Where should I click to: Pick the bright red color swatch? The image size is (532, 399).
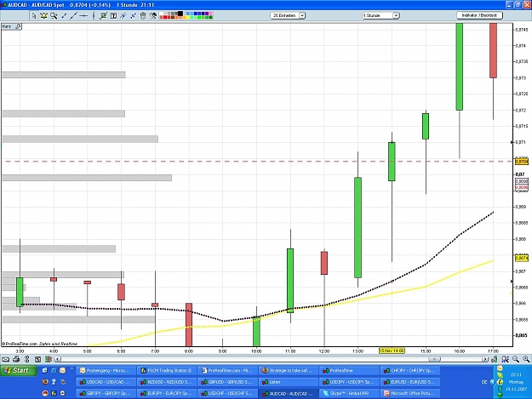click(166, 17)
